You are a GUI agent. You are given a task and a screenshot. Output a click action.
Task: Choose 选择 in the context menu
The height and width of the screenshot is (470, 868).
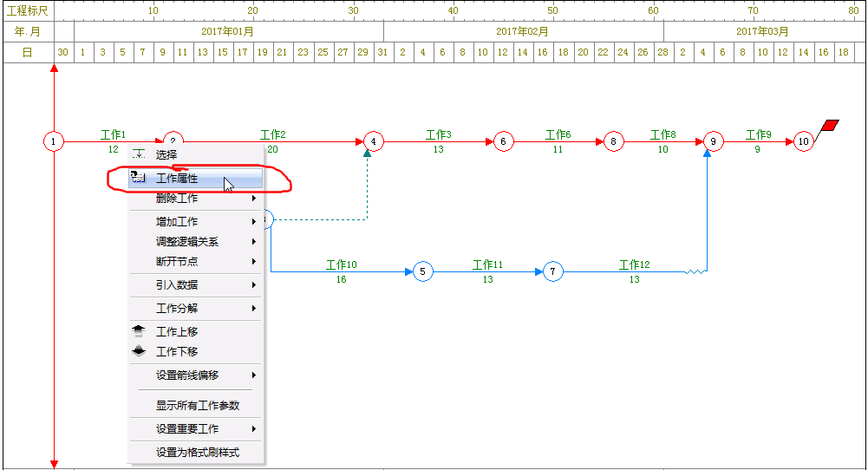coord(195,154)
